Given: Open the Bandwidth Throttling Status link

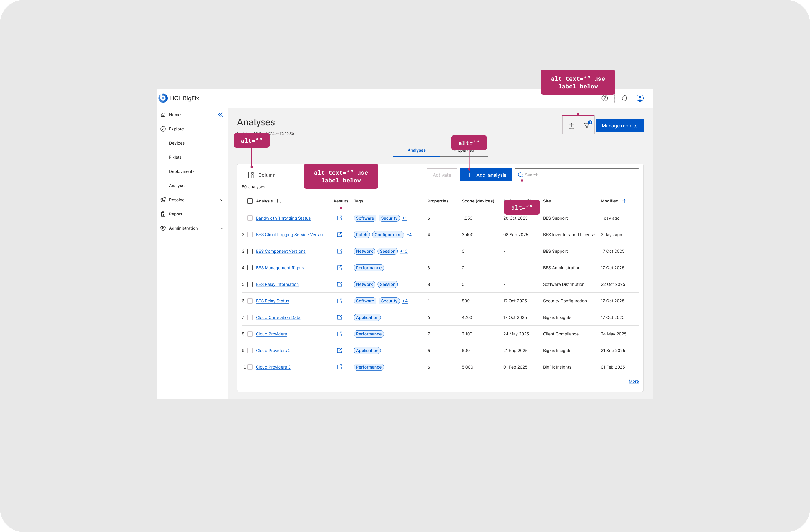Looking at the screenshot, I should click(x=283, y=218).
